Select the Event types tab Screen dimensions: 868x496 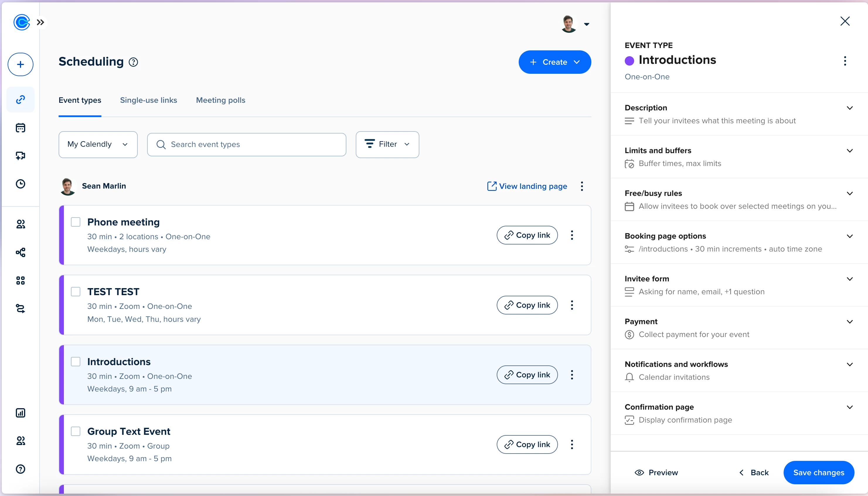tap(80, 100)
